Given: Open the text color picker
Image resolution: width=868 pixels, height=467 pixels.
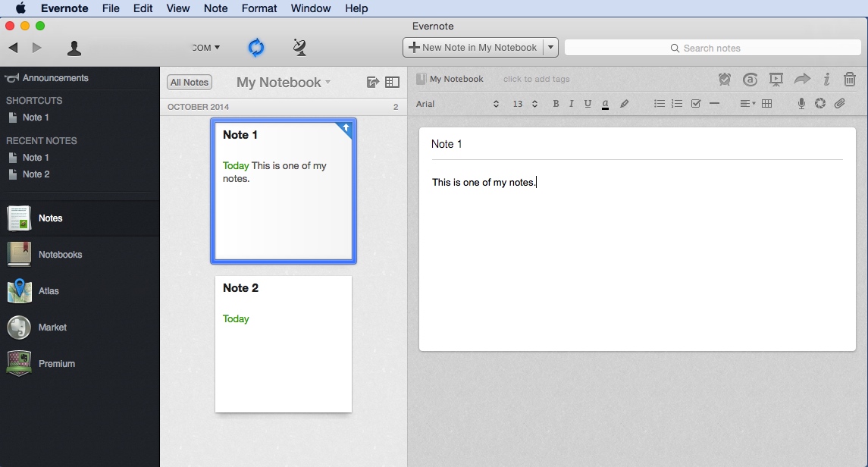Looking at the screenshot, I should (605, 104).
